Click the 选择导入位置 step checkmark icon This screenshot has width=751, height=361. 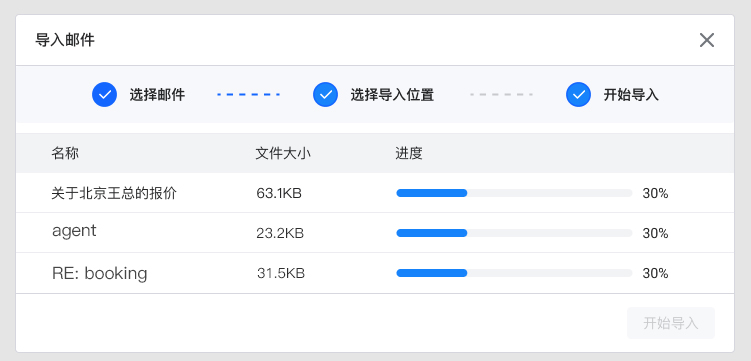(325, 94)
